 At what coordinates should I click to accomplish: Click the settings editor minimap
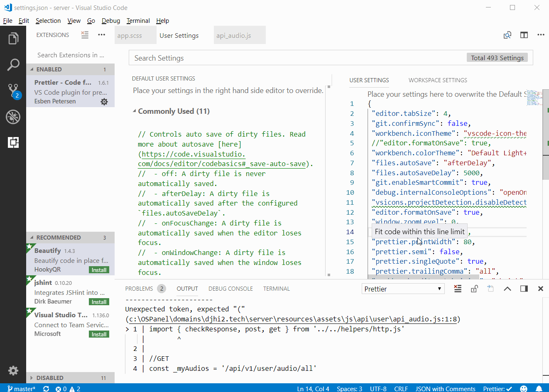point(534,98)
